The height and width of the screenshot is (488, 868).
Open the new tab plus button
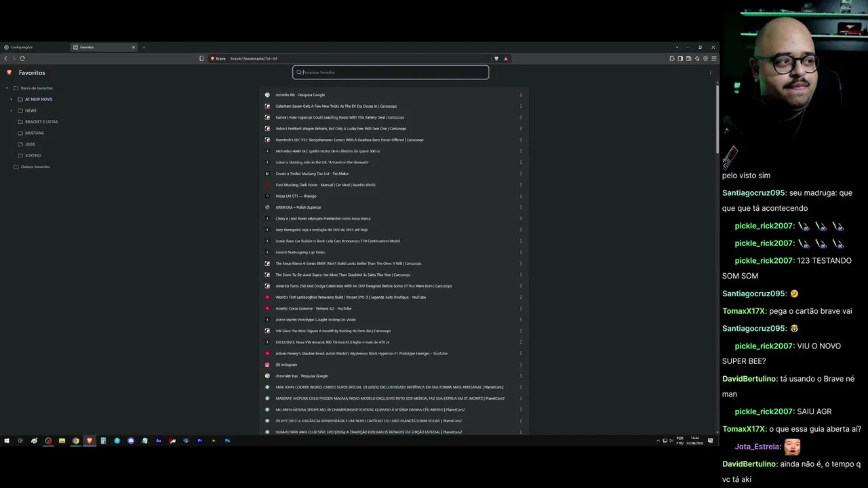click(144, 47)
